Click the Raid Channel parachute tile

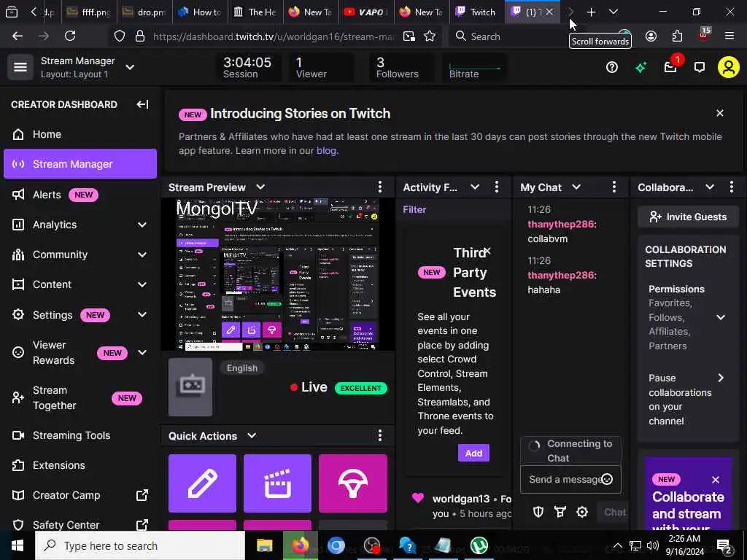352,483
